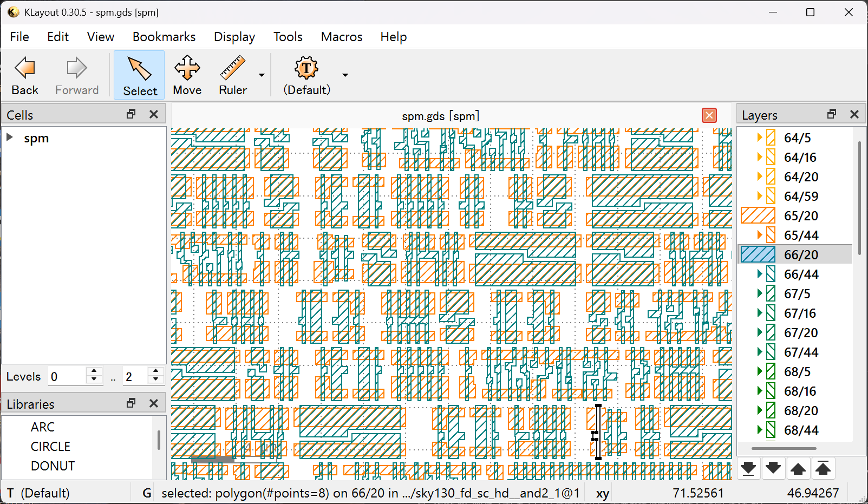Open the Ruler tool dropdown arrow
This screenshot has width=868, height=504.
[x=262, y=75]
